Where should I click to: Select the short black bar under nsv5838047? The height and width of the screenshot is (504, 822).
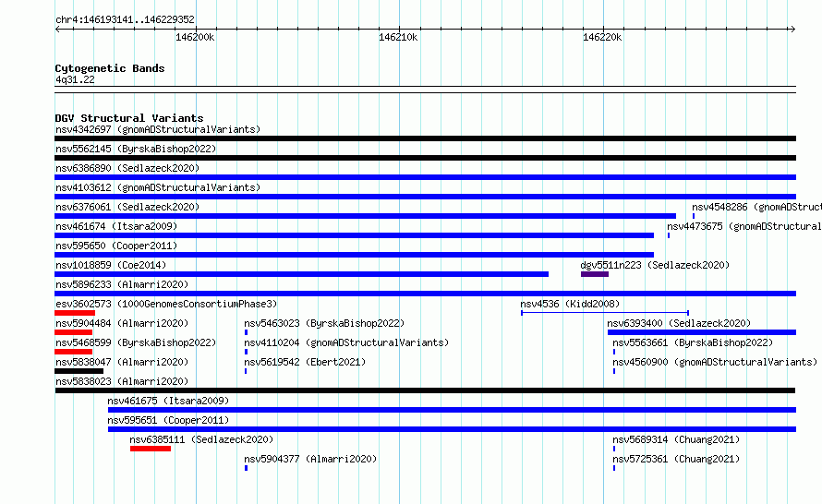(x=79, y=371)
